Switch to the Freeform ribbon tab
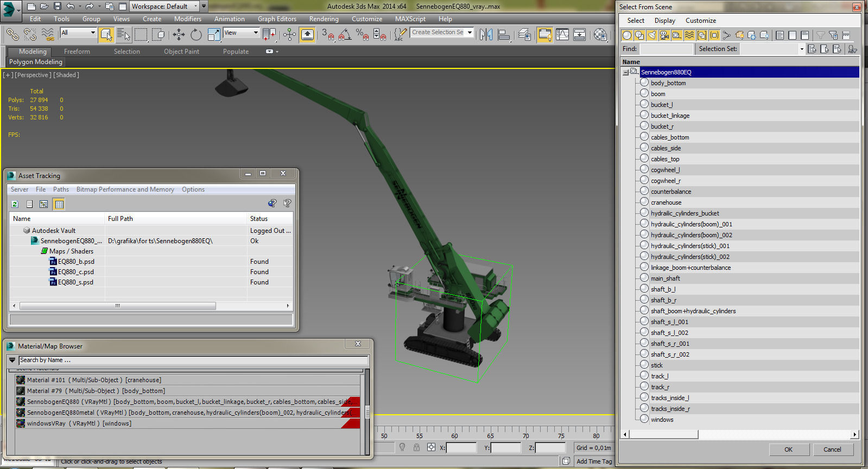Viewport: 868px width, 469px height. [x=77, y=52]
